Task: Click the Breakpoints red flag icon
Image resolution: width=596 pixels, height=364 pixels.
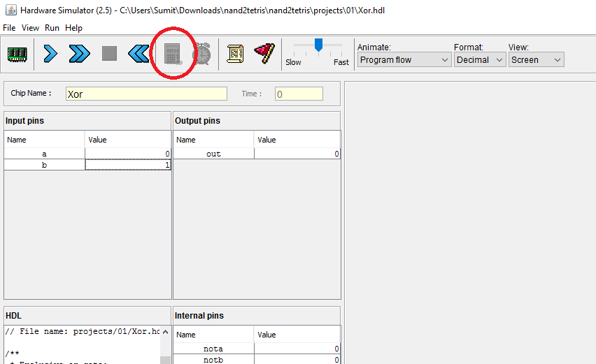Action: click(264, 54)
